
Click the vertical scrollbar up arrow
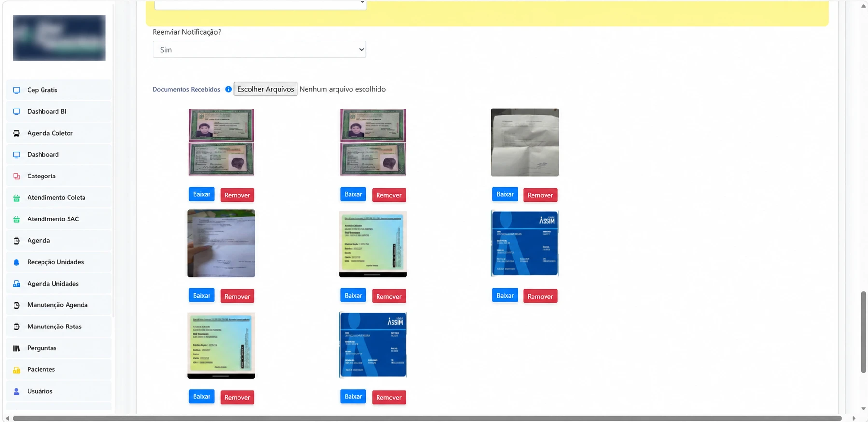[864, 6]
